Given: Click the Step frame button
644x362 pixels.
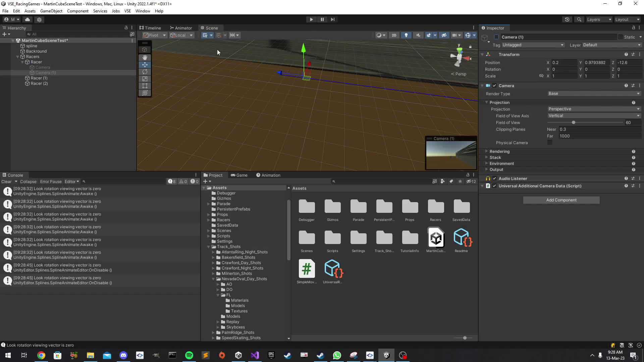Looking at the screenshot, I should (x=332, y=19).
